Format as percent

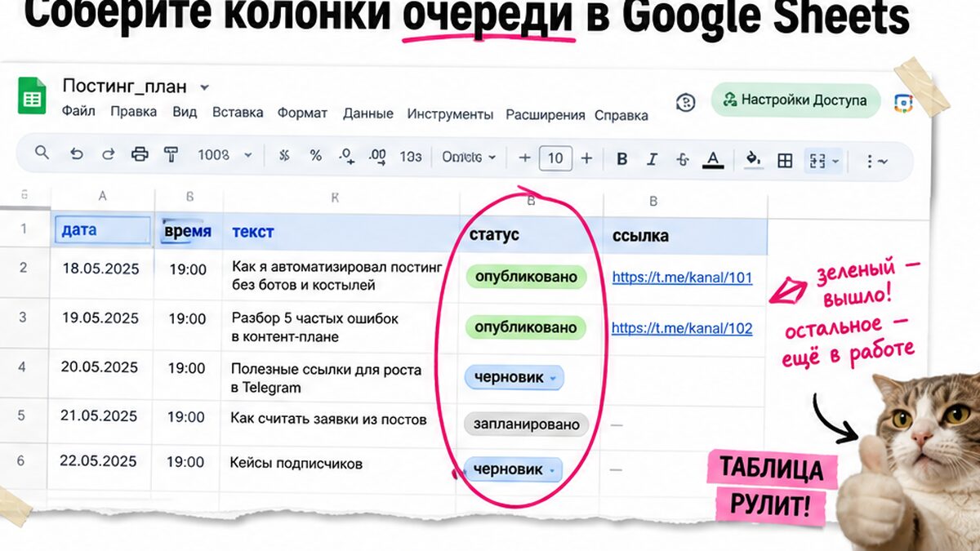tap(315, 155)
